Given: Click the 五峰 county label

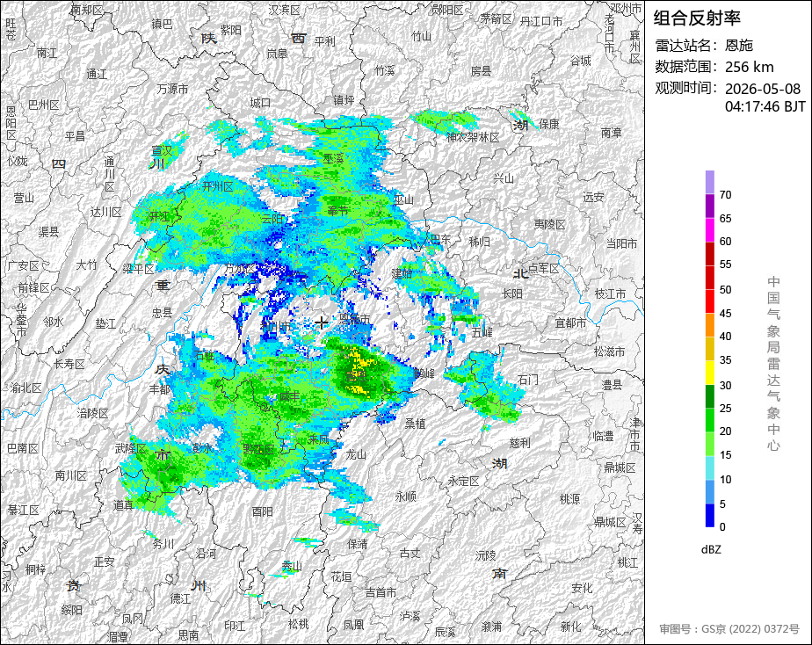Looking at the screenshot, I should 482,332.
